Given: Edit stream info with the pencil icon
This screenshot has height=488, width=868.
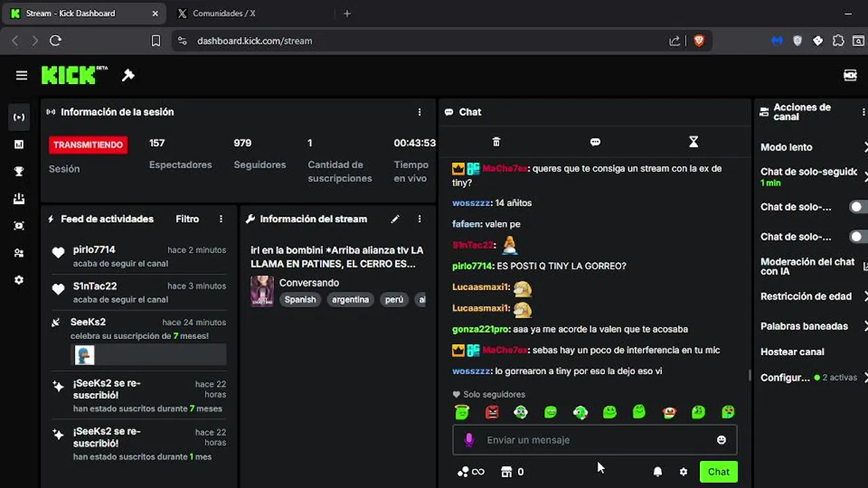Looking at the screenshot, I should pyautogui.click(x=395, y=219).
